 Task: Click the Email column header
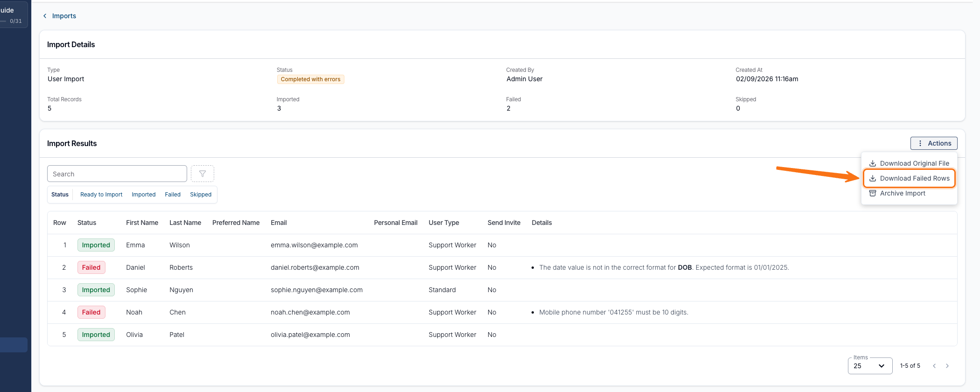click(279, 223)
